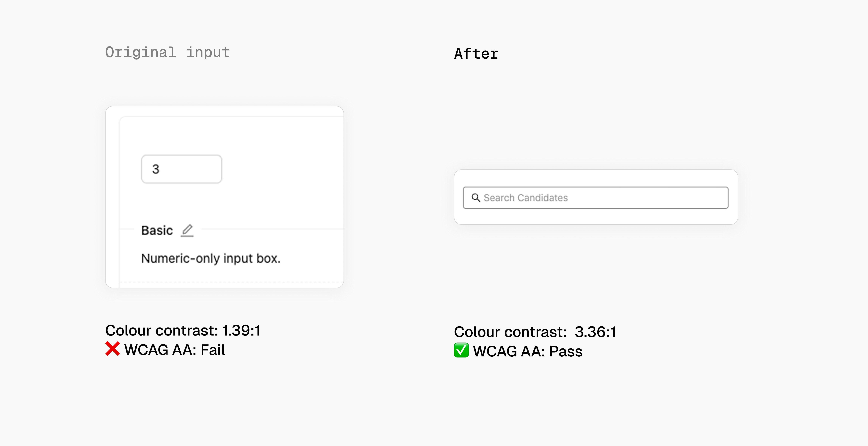Click the "3.36:1" contrast ratio value
This screenshot has width=868, height=446.
(595, 332)
